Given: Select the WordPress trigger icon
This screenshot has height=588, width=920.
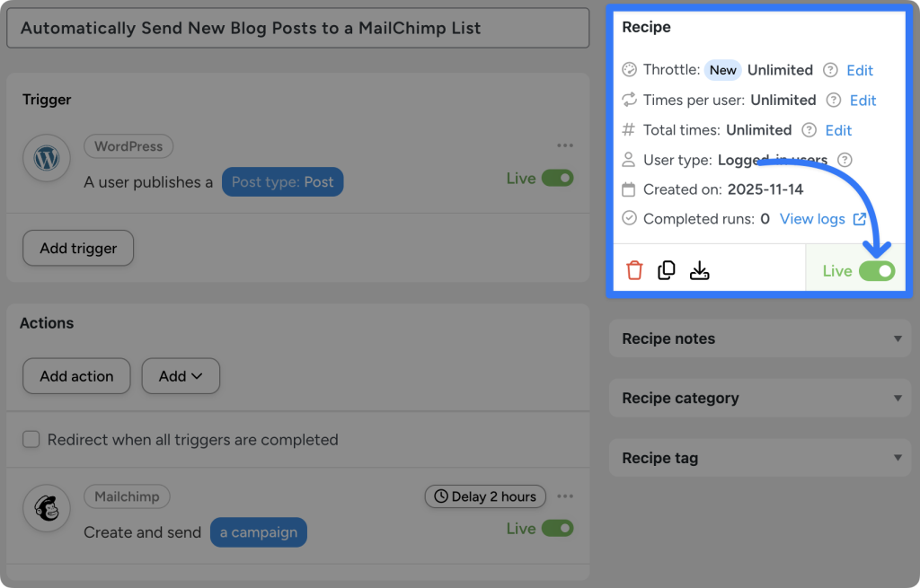Looking at the screenshot, I should (46, 158).
